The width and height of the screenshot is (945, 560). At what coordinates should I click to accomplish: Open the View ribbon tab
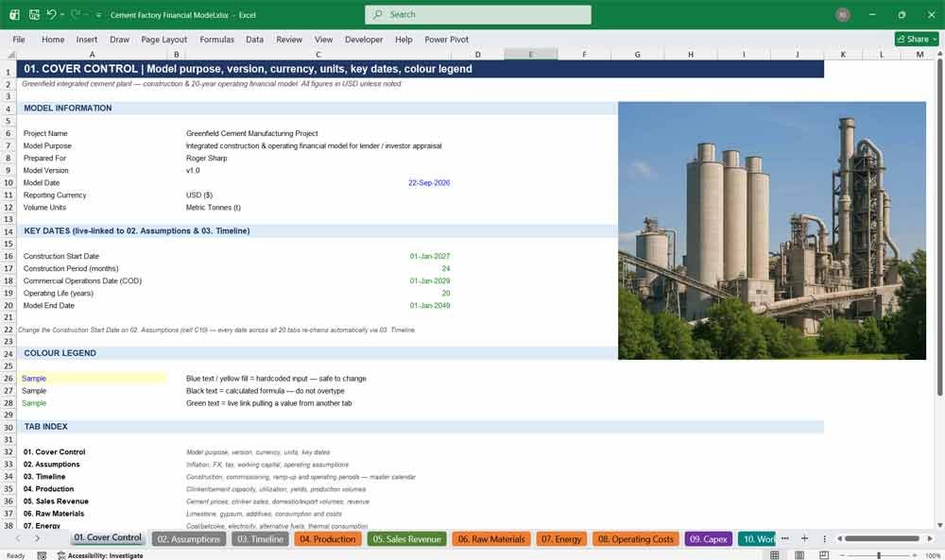[323, 39]
